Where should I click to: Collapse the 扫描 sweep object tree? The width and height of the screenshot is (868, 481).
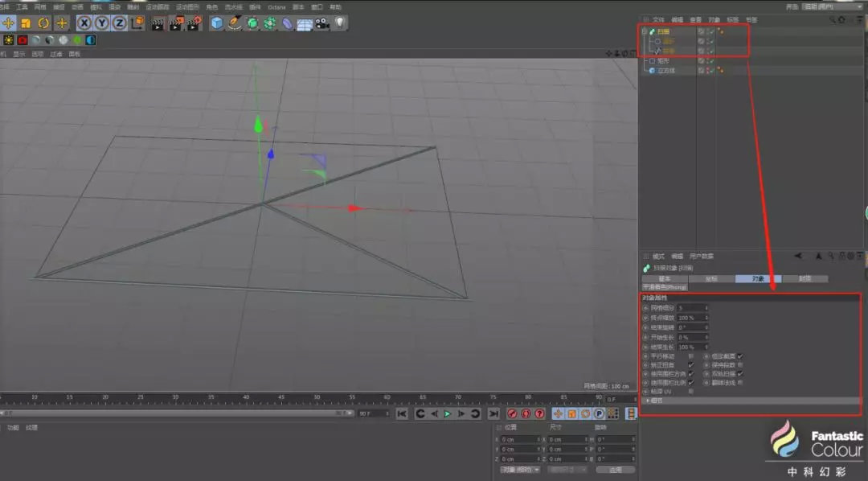click(x=645, y=31)
